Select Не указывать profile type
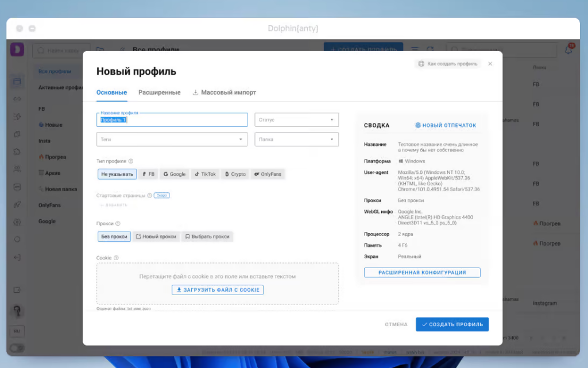Screen dimensions: 588x368 (117, 174)
